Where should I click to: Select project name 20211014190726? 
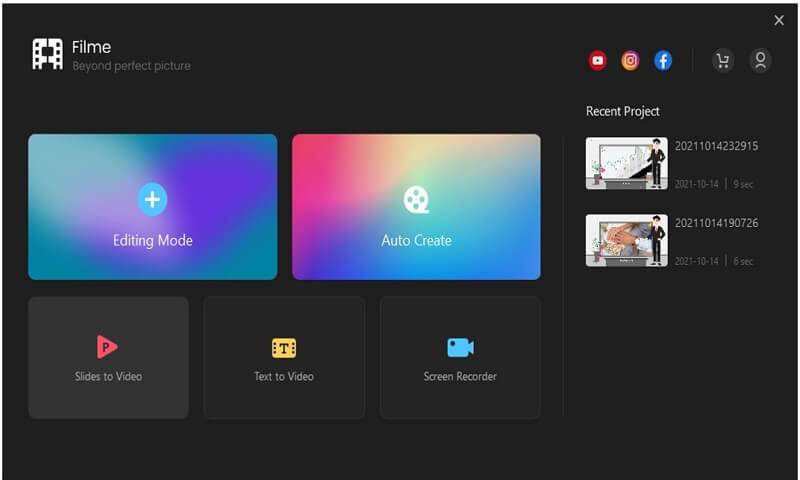point(716,223)
